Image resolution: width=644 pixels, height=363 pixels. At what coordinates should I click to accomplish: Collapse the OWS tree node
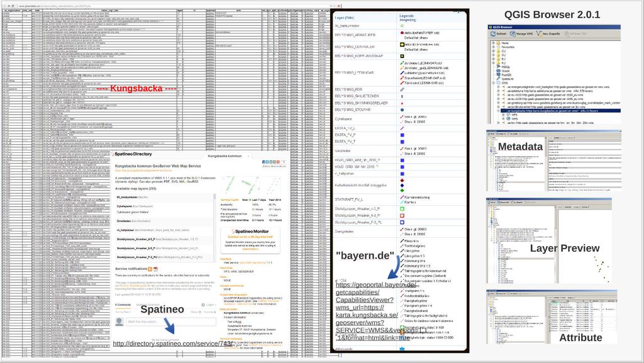[x=493, y=82]
